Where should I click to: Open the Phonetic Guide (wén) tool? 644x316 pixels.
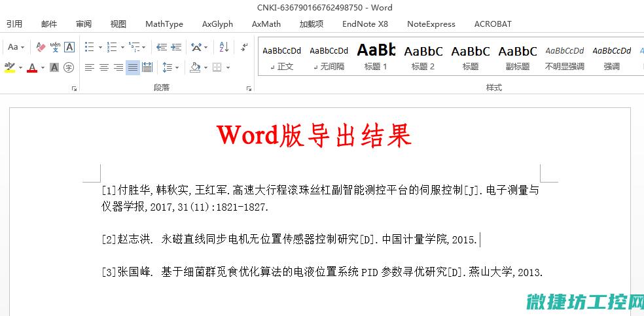point(55,47)
